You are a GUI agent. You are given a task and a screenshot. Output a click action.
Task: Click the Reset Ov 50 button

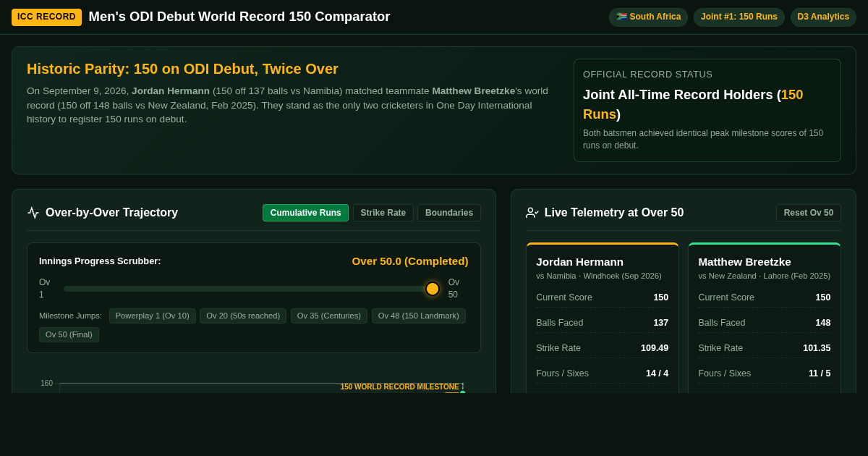pyautogui.click(x=809, y=213)
